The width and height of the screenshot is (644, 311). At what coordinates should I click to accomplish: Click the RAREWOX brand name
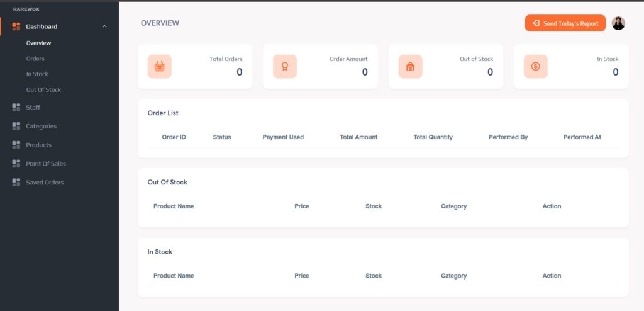[26, 9]
